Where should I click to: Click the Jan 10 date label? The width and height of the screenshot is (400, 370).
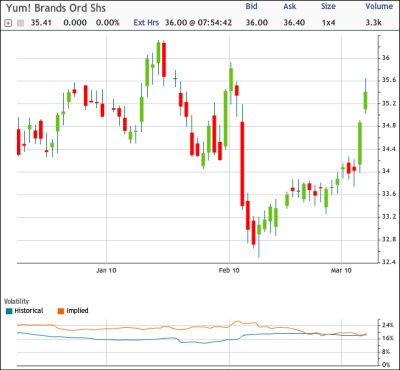pyautogui.click(x=106, y=270)
